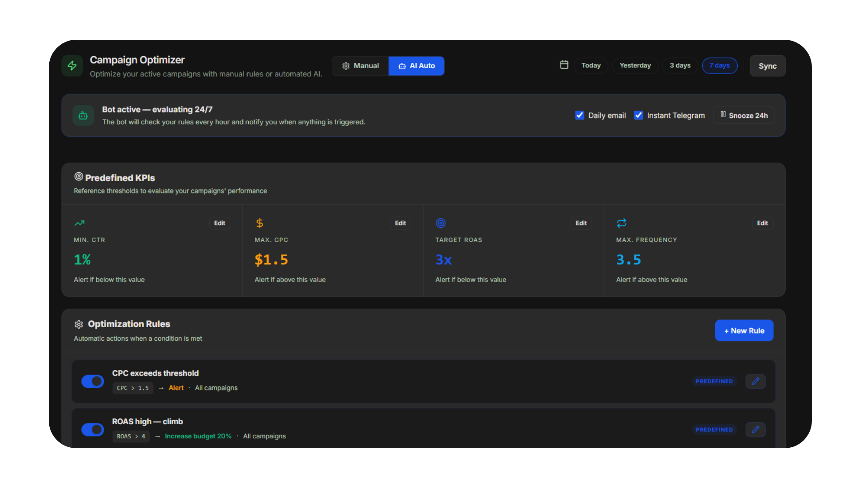This screenshot has height=488, width=868.
Task: Click the Snooze 24h button
Action: click(x=744, y=115)
